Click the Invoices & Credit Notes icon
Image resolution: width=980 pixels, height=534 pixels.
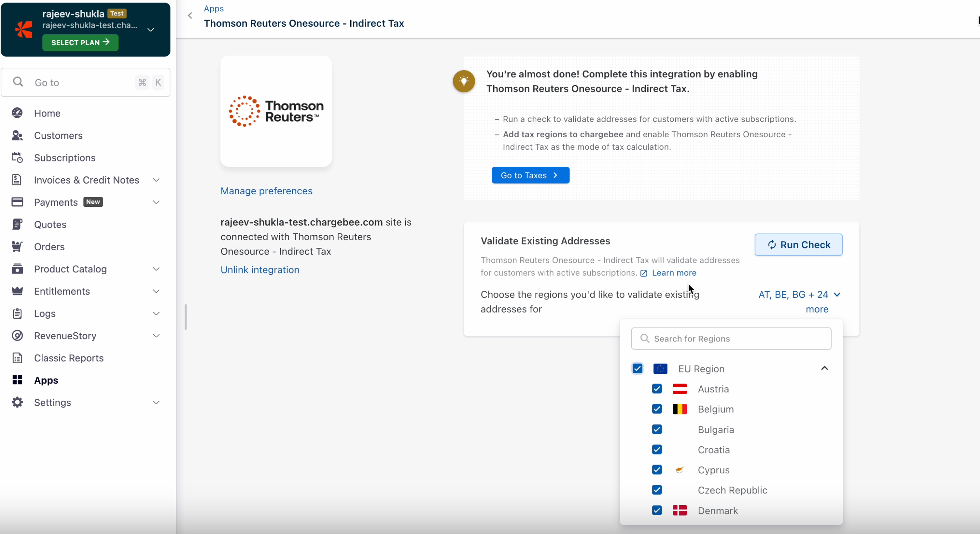point(17,180)
